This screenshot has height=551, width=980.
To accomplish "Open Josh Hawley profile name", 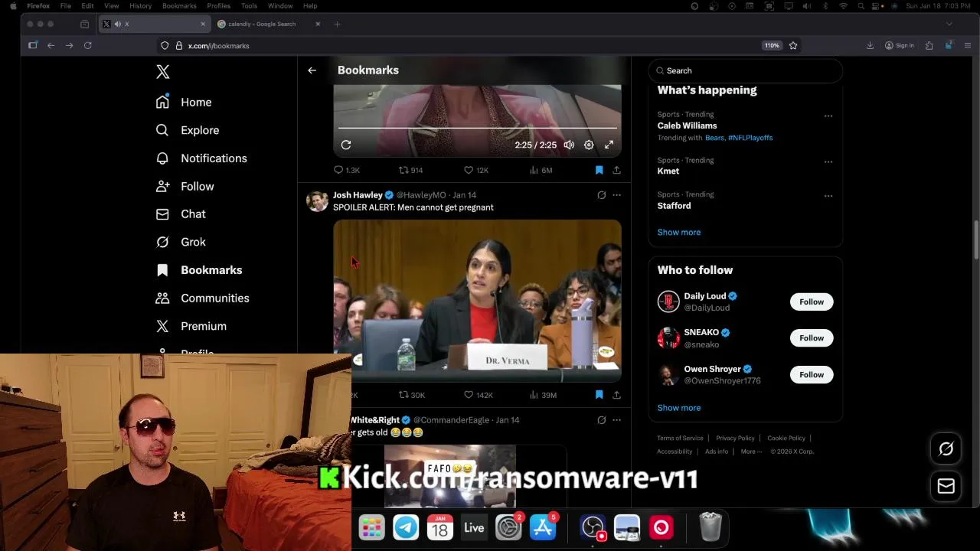I will tap(358, 195).
